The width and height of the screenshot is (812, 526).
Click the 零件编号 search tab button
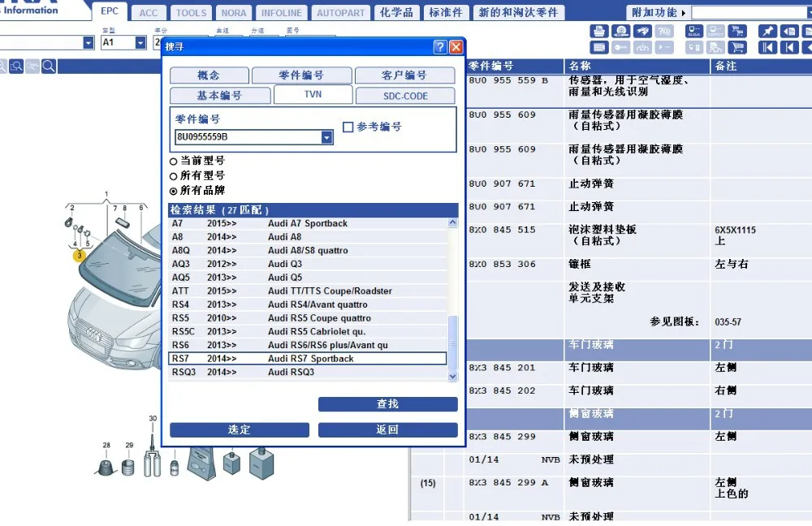pyautogui.click(x=301, y=75)
